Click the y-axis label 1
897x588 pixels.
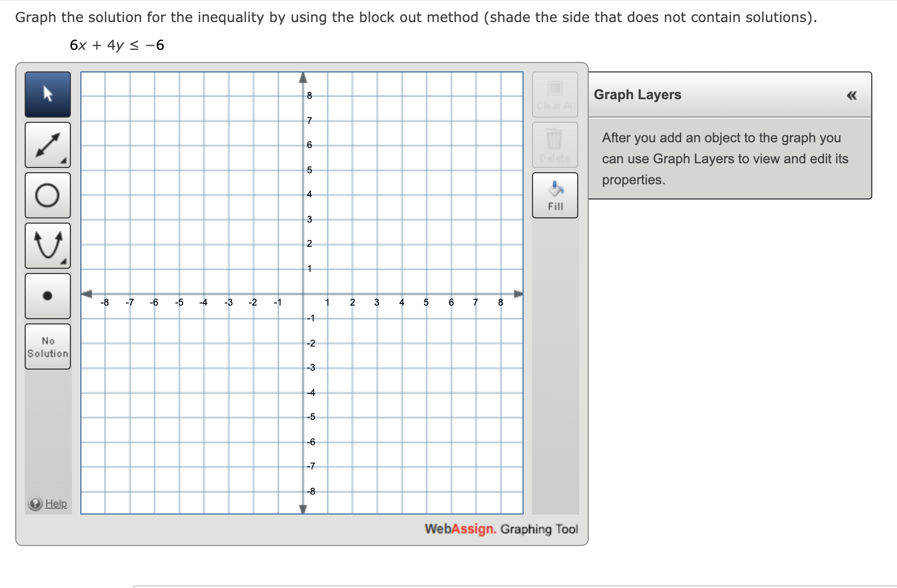(309, 269)
